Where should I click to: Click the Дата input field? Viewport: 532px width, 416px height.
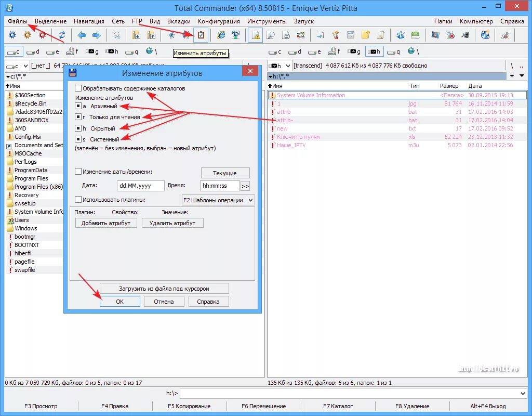coord(140,186)
